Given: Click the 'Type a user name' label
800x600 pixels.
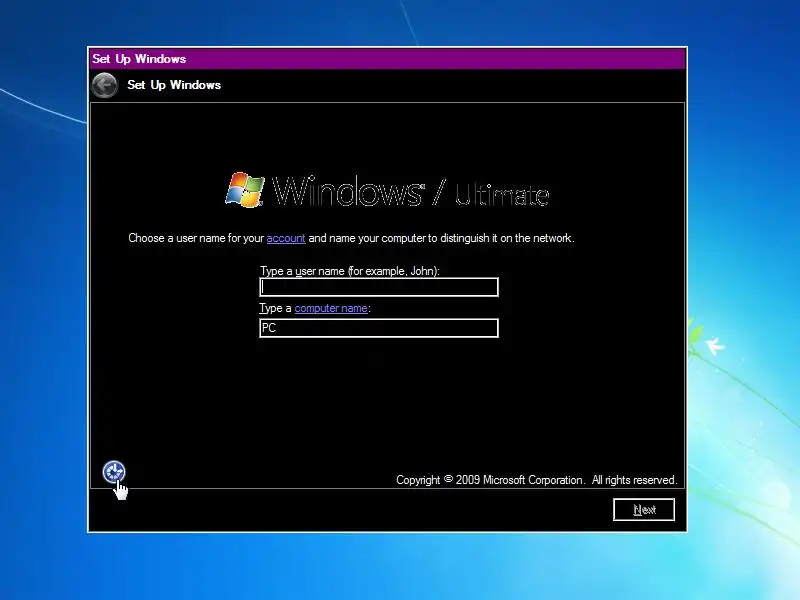Looking at the screenshot, I should click(350, 271).
